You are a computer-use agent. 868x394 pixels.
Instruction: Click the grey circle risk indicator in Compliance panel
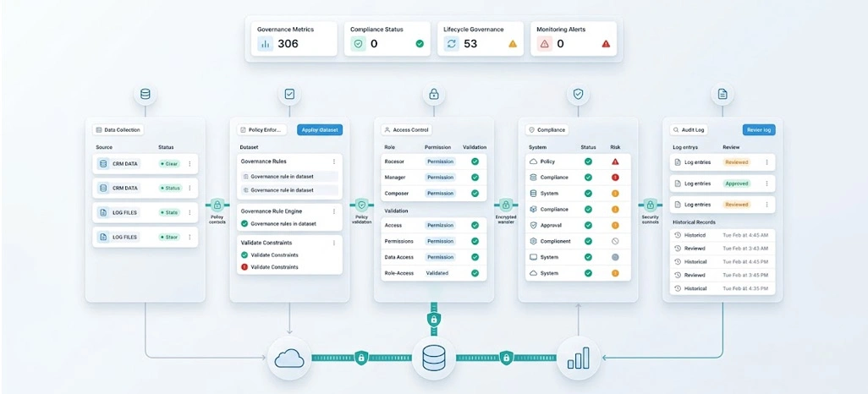point(615,257)
